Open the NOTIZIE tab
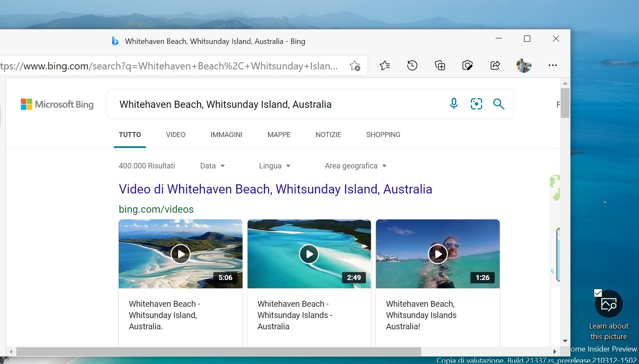Image resolution: width=639 pixels, height=364 pixels. click(x=328, y=135)
